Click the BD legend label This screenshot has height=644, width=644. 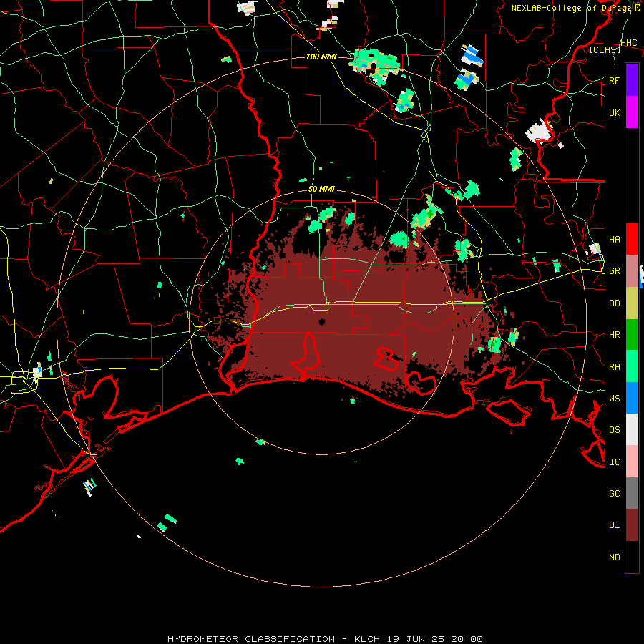(614, 303)
